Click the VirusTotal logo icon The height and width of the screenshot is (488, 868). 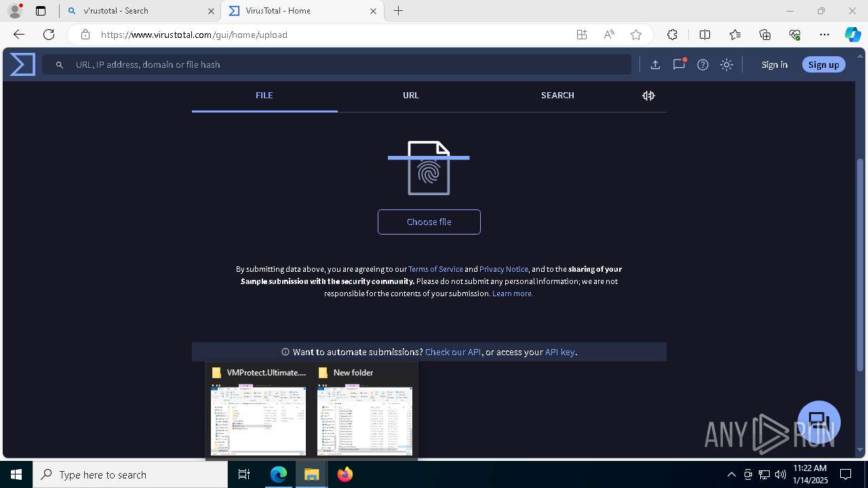click(22, 64)
